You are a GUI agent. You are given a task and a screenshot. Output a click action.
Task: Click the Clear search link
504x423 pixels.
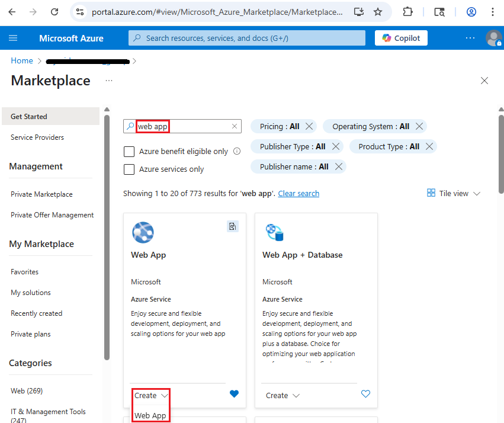point(298,193)
